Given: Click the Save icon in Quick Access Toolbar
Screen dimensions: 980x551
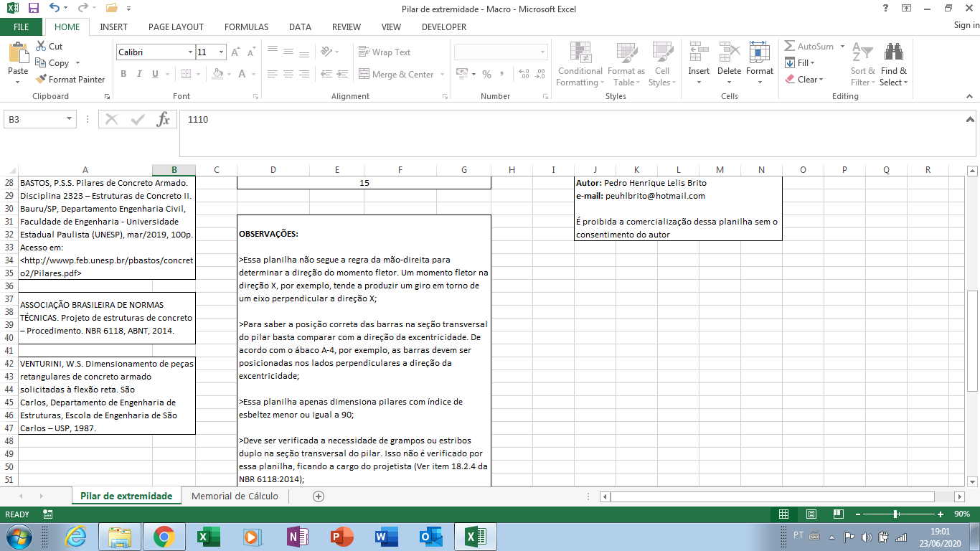Looking at the screenshot, I should (x=33, y=9).
